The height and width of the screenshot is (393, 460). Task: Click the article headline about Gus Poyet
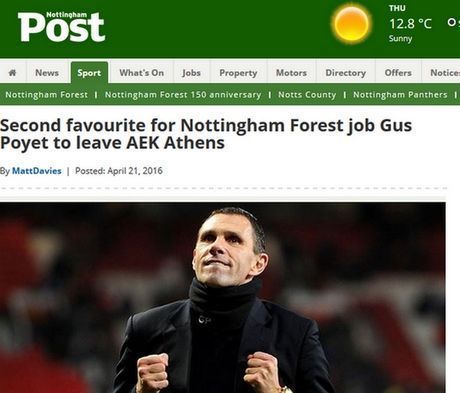point(206,134)
